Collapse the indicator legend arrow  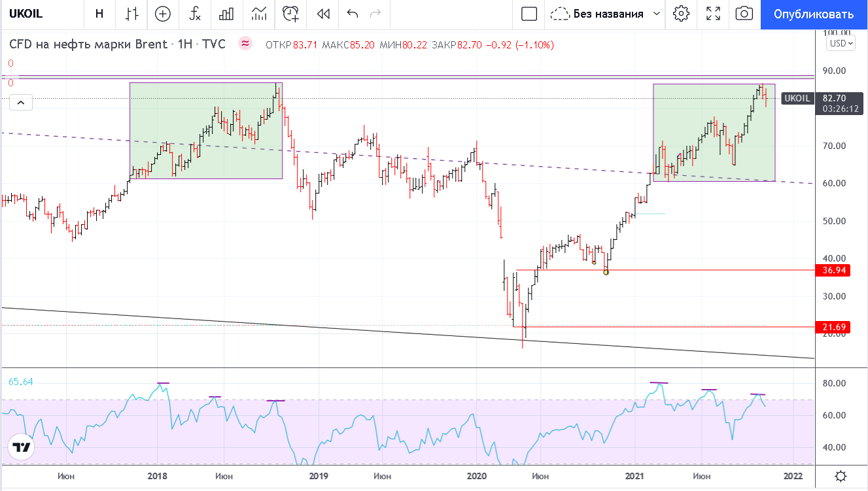click(20, 103)
